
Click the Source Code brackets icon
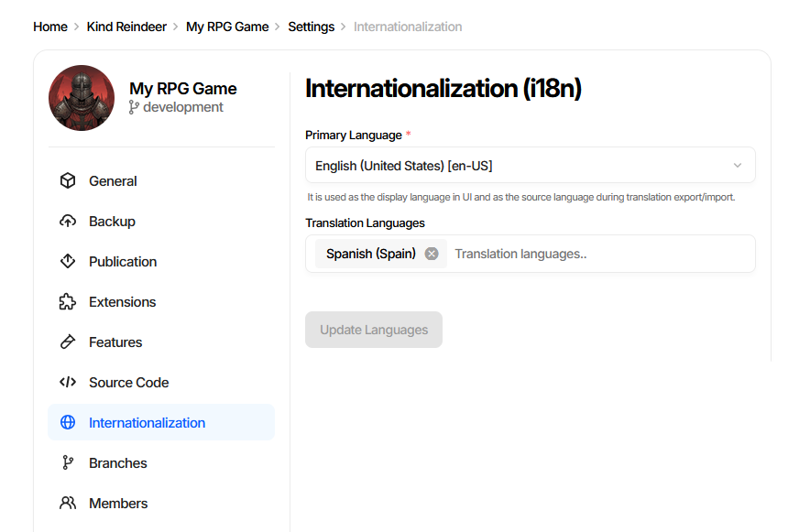click(68, 382)
